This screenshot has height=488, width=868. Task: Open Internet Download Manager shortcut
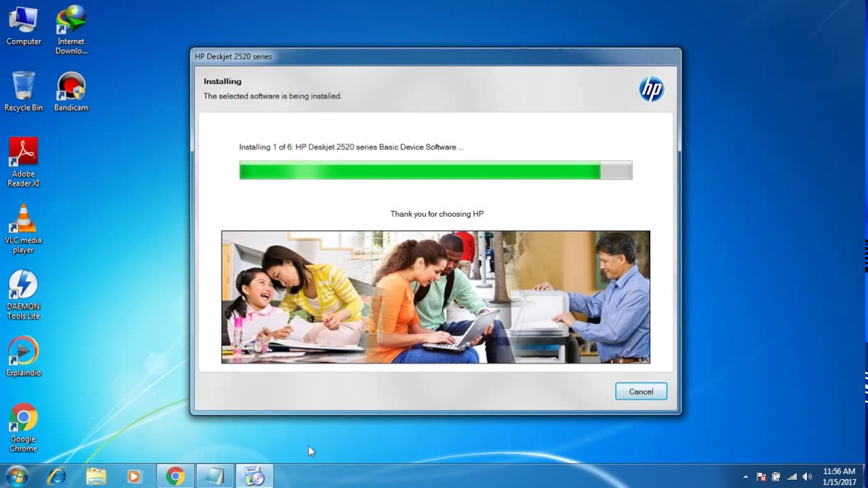(x=71, y=30)
